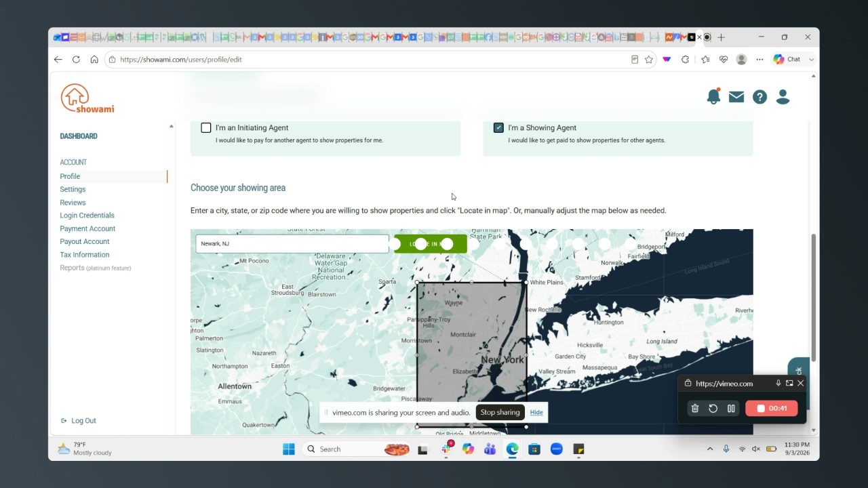Viewport: 868px width, 488px height.
Task: Click the Newark, NJ location field
Action: [292, 244]
